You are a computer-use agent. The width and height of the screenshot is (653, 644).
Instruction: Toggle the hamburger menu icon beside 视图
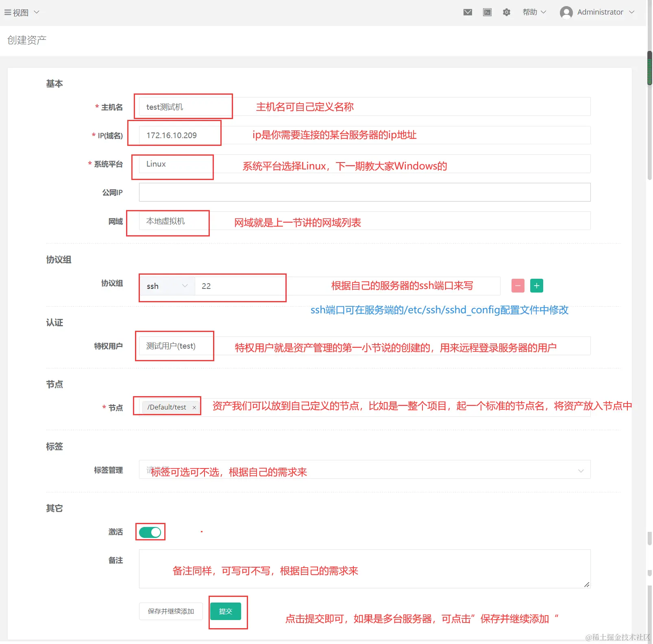coord(8,12)
